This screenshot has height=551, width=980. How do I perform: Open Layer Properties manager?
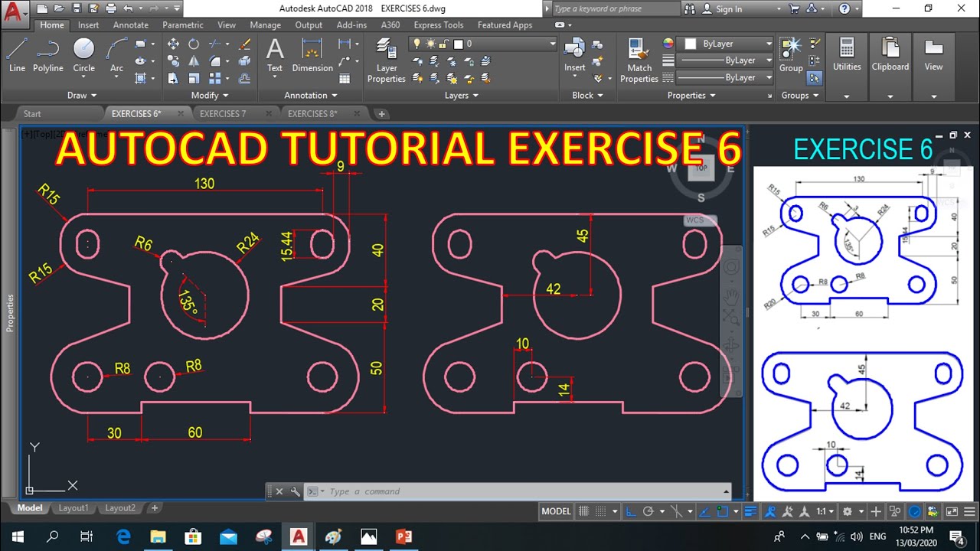click(x=387, y=60)
